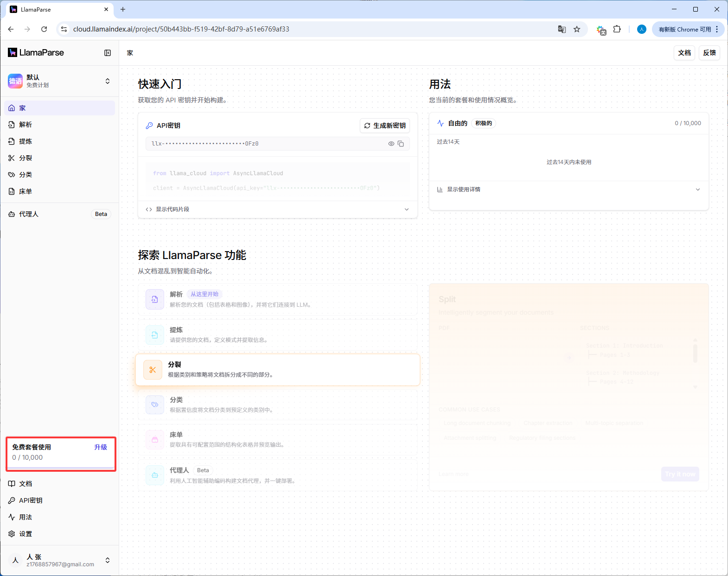Click the key icon beside API密钥 heading
The height and width of the screenshot is (576, 728).
tap(149, 126)
